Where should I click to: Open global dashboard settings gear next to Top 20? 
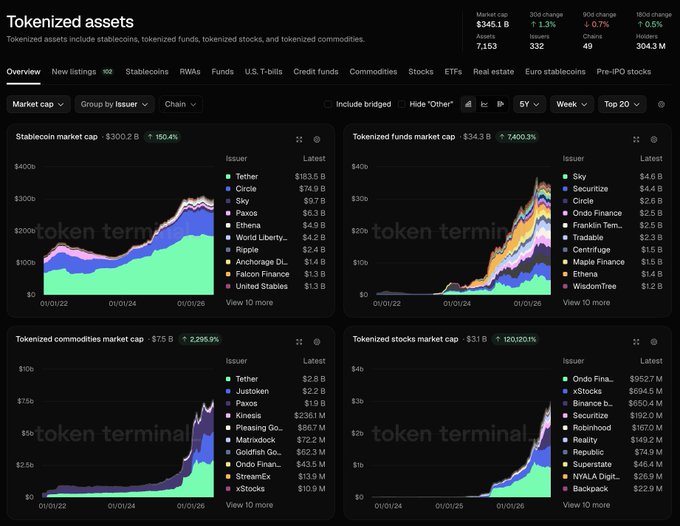[661, 104]
